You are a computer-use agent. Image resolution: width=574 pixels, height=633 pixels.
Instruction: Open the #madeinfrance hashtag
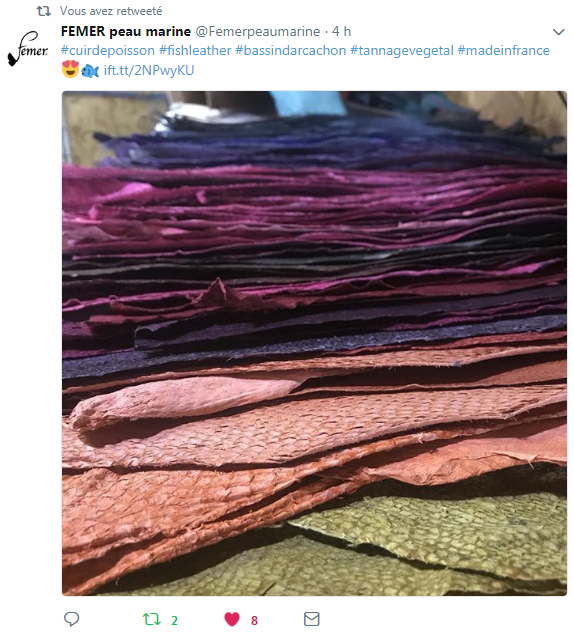tap(504, 50)
